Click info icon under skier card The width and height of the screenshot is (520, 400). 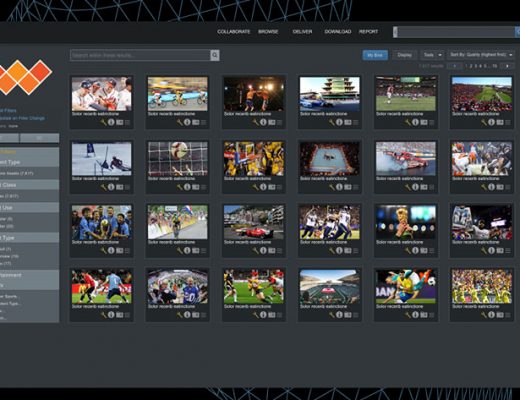[x=111, y=187]
